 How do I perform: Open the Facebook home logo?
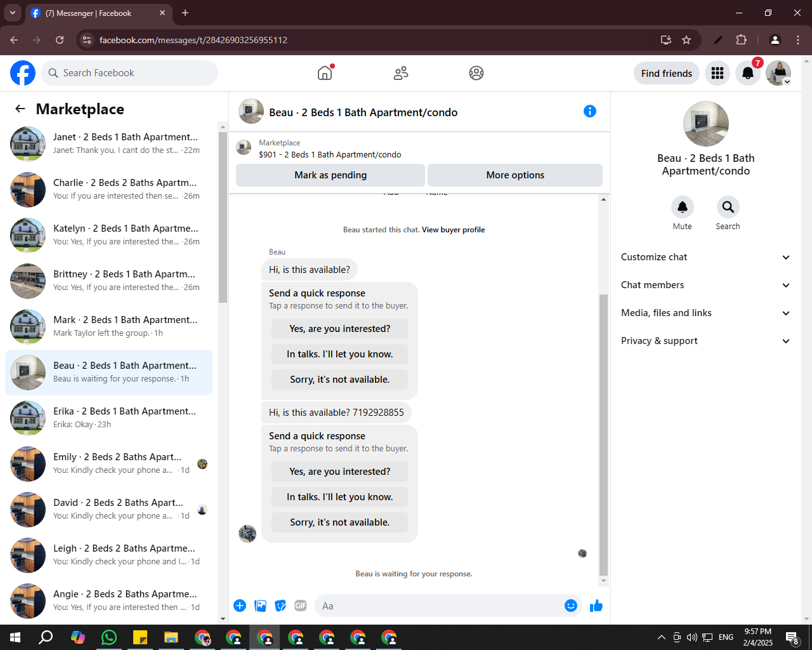23,73
